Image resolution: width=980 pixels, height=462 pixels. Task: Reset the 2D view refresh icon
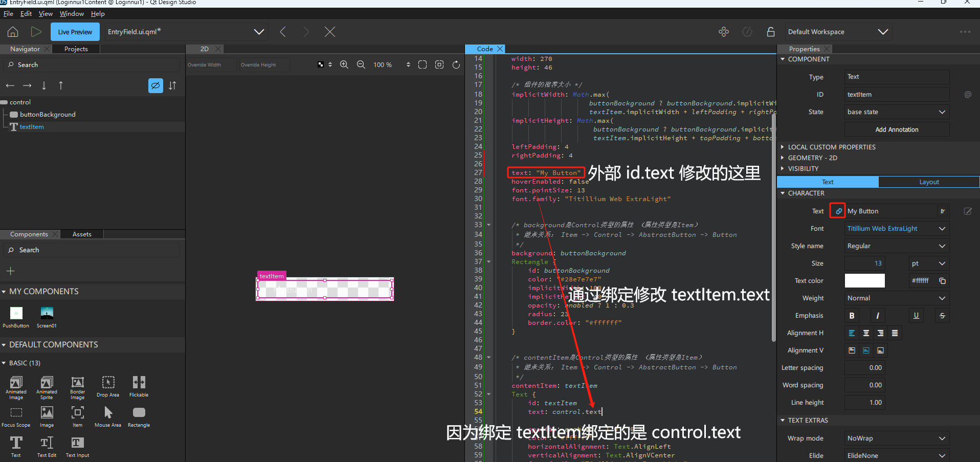tap(456, 64)
